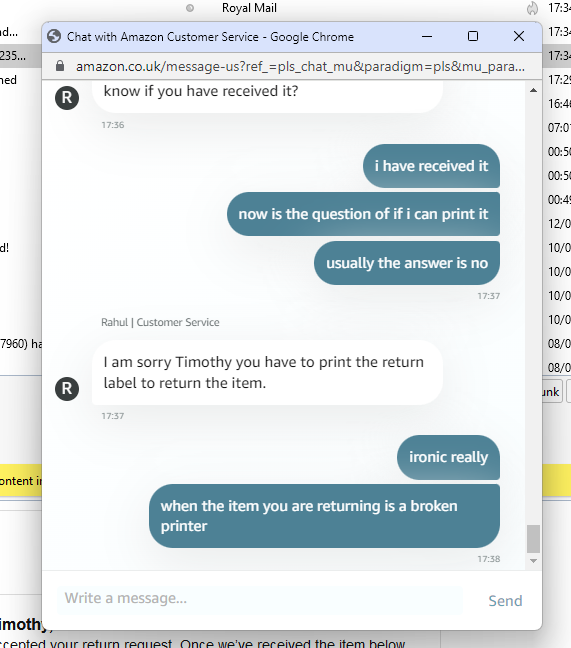Viewport: 571px width, 648px height.
Task: Minimize the Amazon chat window
Action: pyautogui.click(x=427, y=36)
